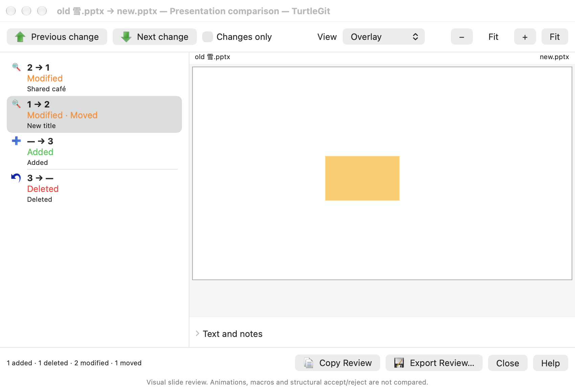Screen dimensions: 575x392
Task: Click the red 'Deleted' status label
Action: pyautogui.click(x=43, y=189)
